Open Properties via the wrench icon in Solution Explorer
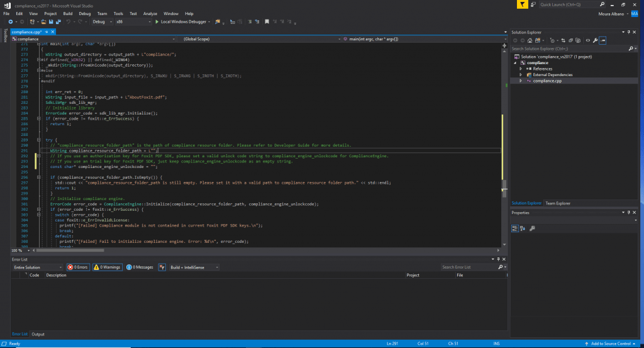 [595, 40]
